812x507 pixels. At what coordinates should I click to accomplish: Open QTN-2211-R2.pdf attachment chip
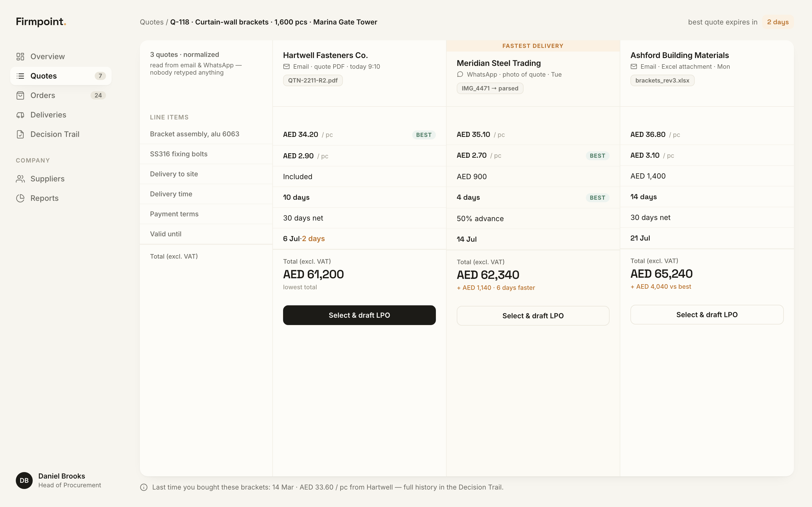pos(313,81)
